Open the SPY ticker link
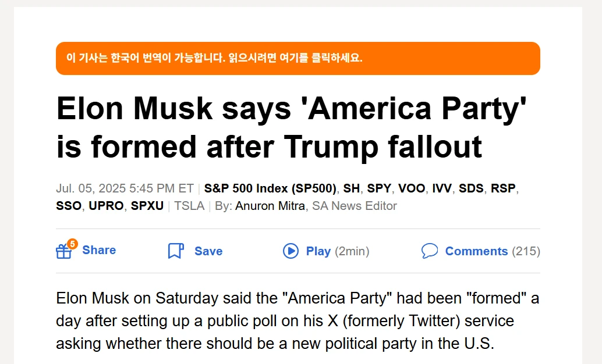Viewport: 602px width, 364px height. click(379, 188)
